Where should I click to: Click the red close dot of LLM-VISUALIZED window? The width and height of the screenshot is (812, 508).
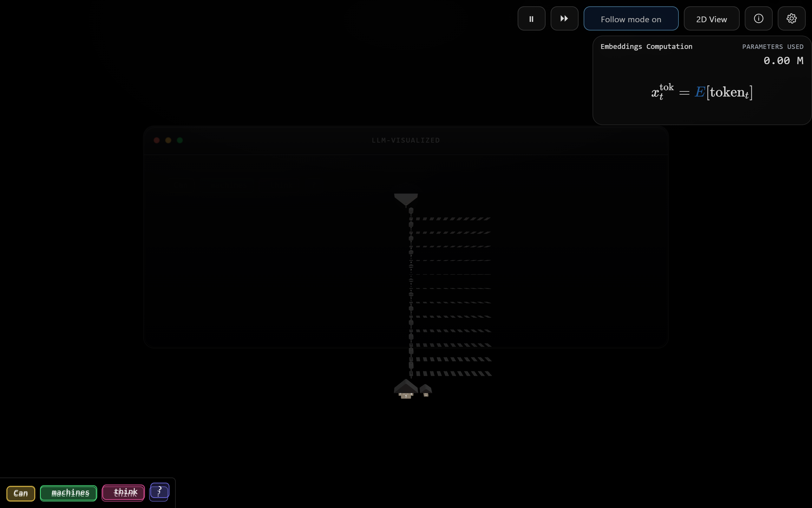pos(156,140)
